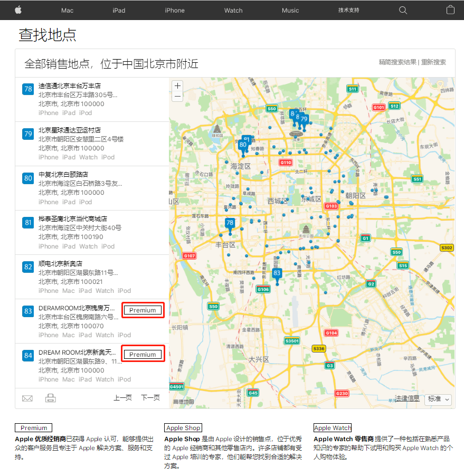This screenshot has width=464, height=476.
Task: Select number 82 badge in list
Action: pos(28,267)
